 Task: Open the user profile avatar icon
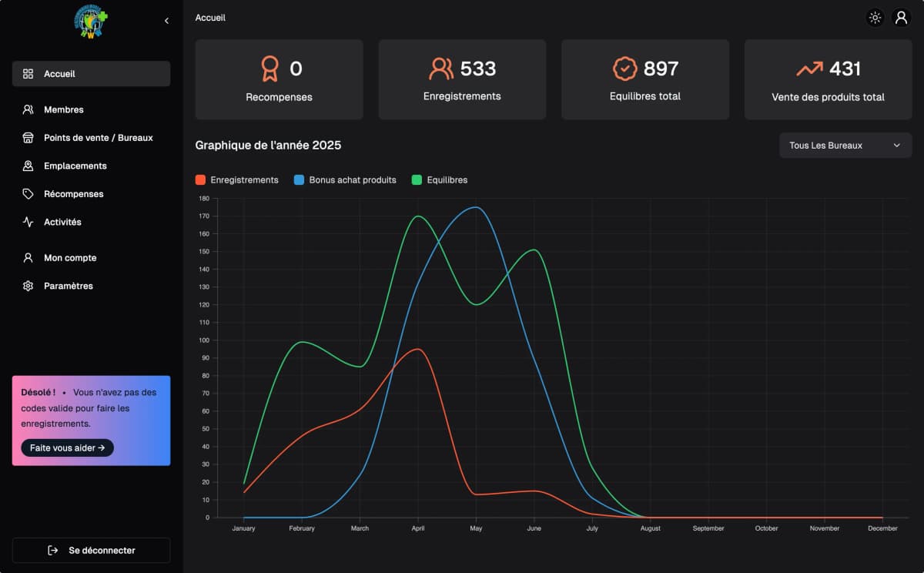click(901, 18)
